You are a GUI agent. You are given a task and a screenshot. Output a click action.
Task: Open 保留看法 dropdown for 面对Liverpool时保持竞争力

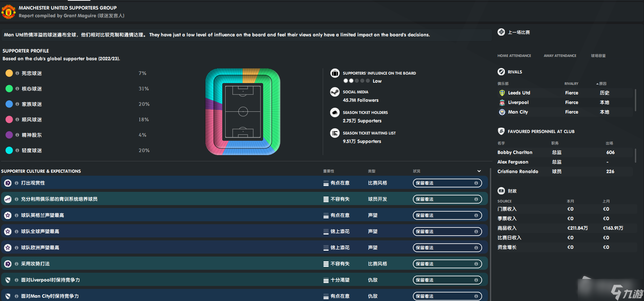[447, 280]
